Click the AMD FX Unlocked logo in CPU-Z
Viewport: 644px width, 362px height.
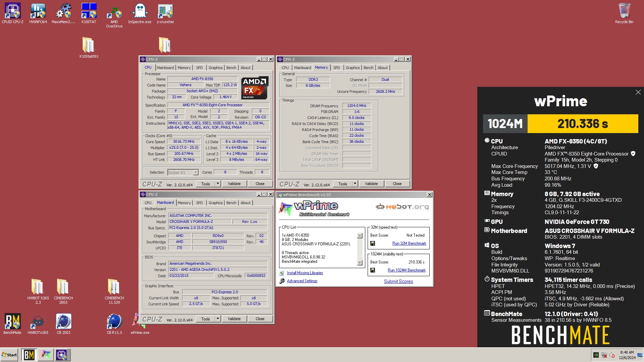pos(255,88)
